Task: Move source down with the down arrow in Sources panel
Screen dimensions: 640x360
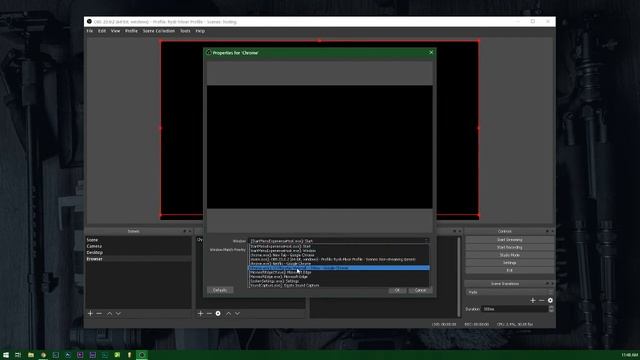Action: (238, 313)
